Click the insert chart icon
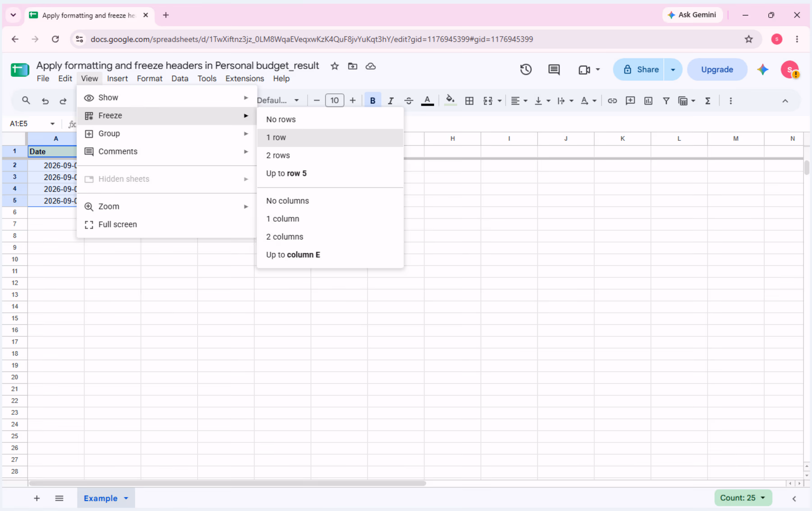The width and height of the screenshot is (812, 511). (648, 101)
